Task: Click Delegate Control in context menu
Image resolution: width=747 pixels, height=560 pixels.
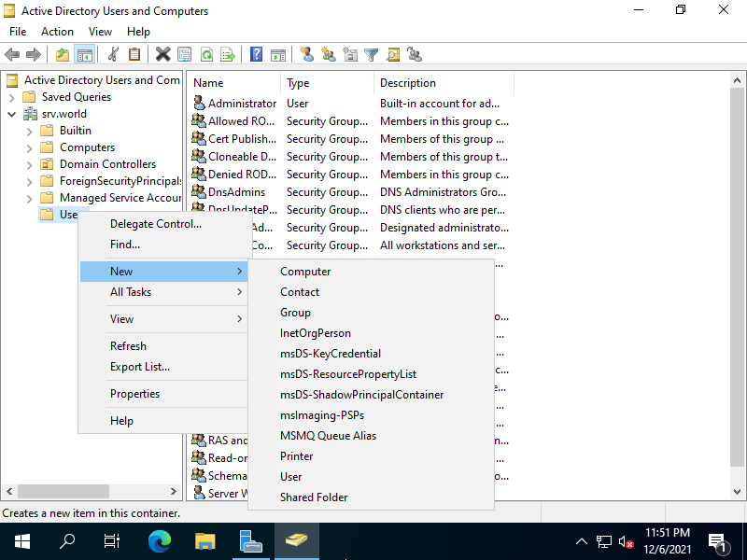Action: pos(156,224)
